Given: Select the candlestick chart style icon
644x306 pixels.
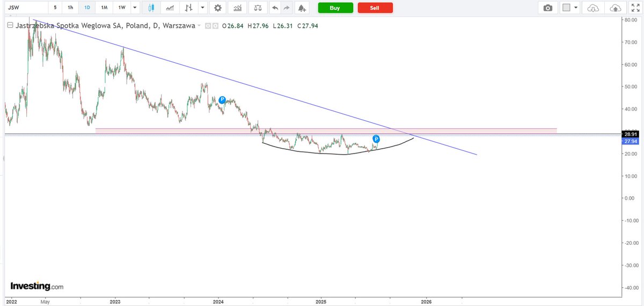Looking at the screenshot, I should (151, 8).
